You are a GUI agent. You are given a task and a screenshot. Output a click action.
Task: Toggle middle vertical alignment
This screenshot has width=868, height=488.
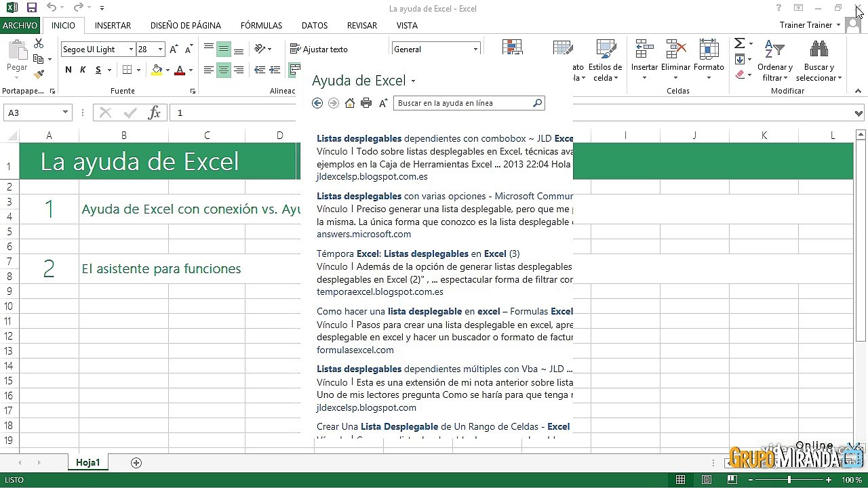(224, 49)
